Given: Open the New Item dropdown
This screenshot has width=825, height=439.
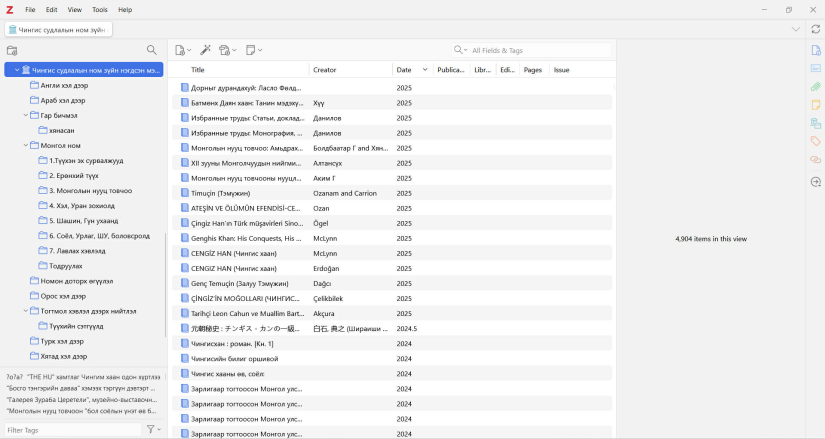Looking at the screenshot, I should pyautogui.click(x=183, y=50).
